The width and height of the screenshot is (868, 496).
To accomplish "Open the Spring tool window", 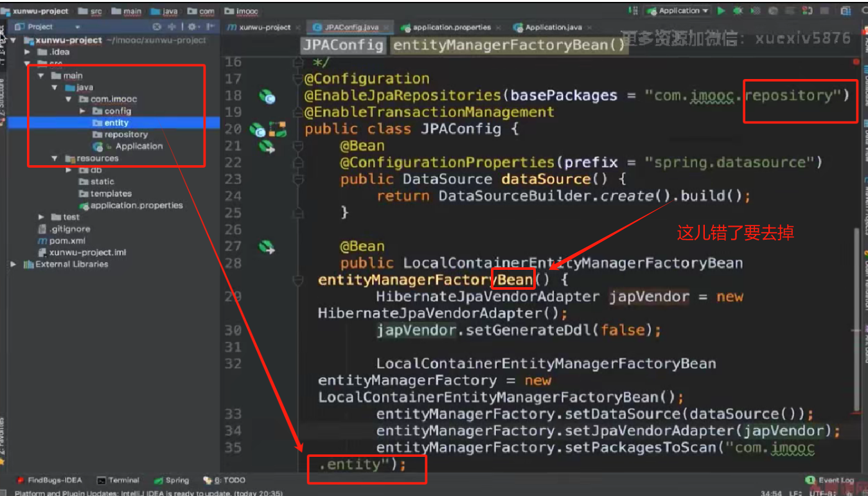I will tap(172, 480).
